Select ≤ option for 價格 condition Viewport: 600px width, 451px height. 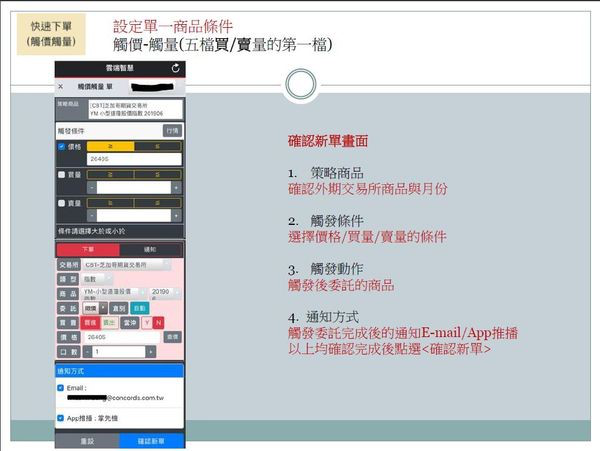158,146
